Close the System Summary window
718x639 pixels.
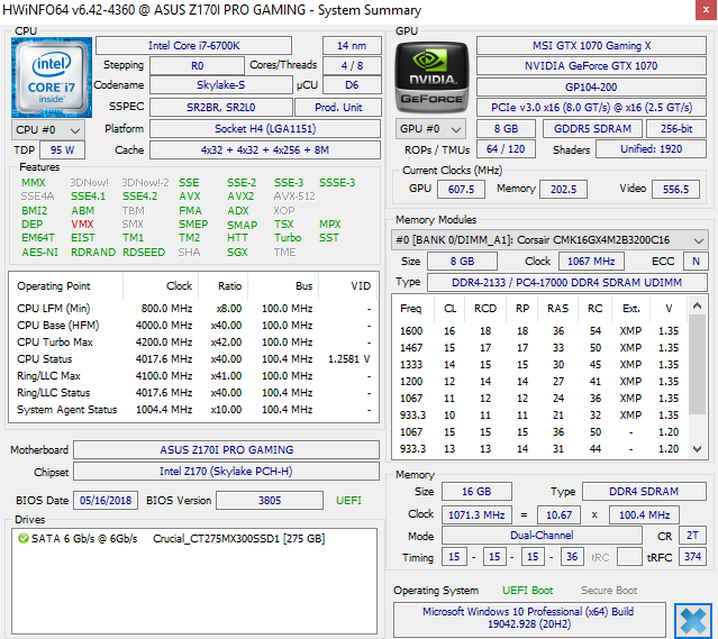(x=706, y=11)
